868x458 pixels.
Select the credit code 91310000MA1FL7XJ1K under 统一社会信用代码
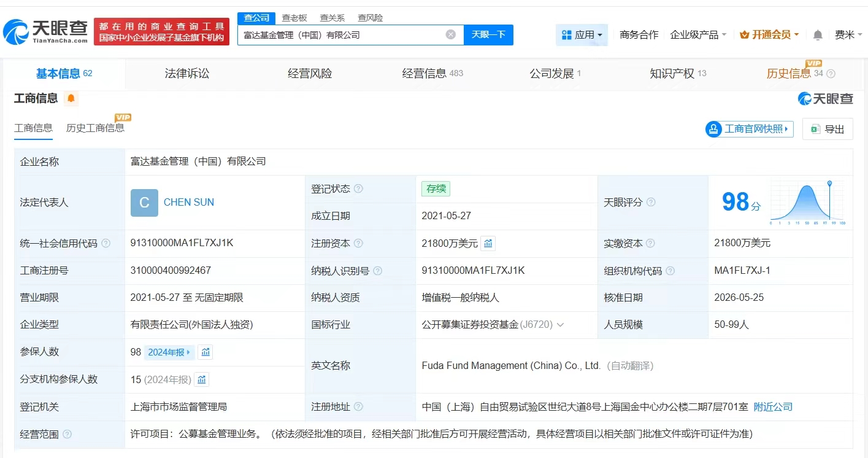(182, 243)
